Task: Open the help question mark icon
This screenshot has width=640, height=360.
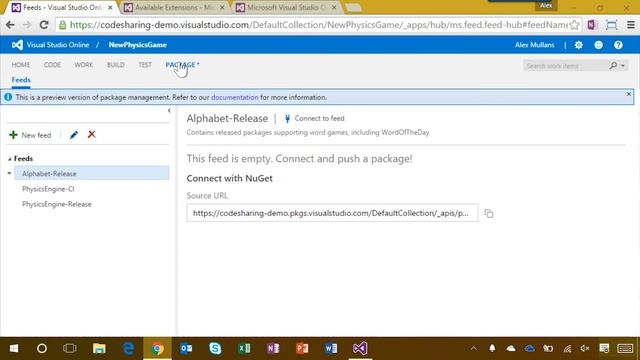Action: click(618, 45)
